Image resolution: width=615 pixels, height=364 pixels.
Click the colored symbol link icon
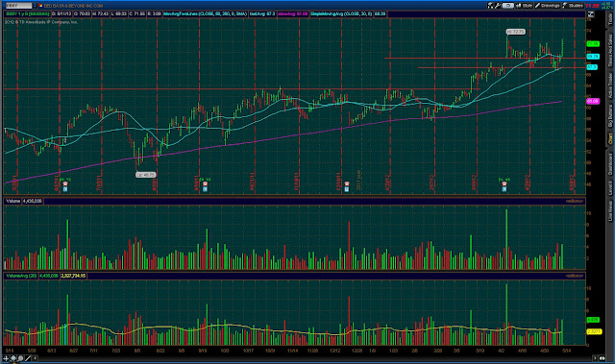pos(40,6)
